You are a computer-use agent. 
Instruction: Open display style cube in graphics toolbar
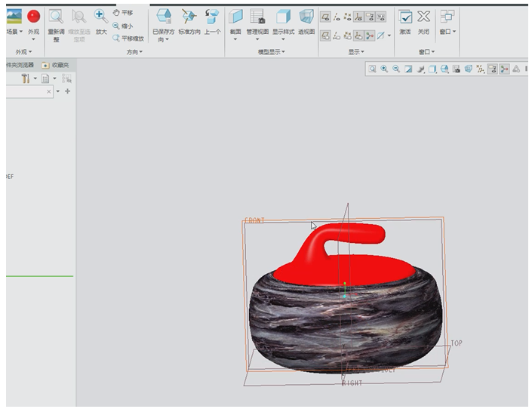pyautogui.click(x=432, y=69)
